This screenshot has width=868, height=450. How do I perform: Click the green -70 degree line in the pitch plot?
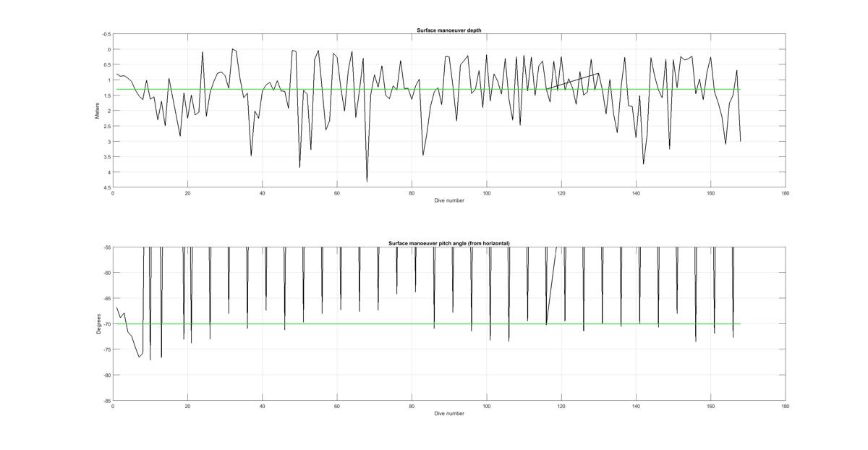[428, 323]
